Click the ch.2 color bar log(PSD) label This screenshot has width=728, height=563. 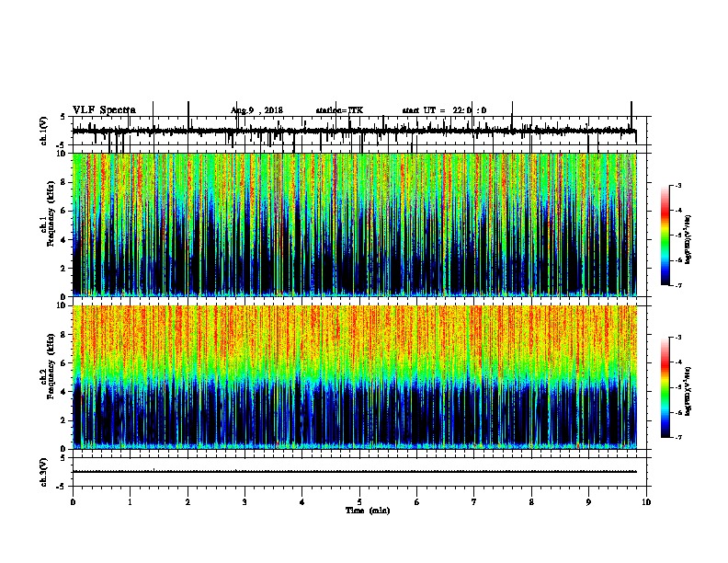pos(688,391)
